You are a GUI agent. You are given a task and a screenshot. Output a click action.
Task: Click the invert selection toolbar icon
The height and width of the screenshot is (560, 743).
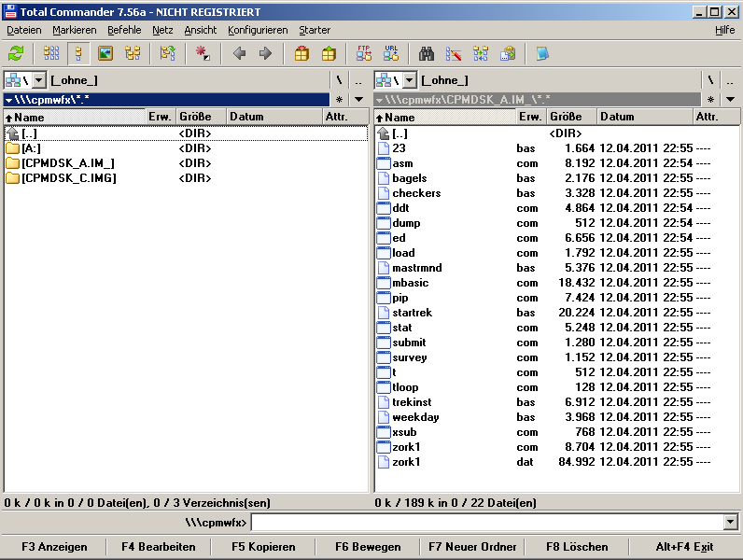click(167, 53)
